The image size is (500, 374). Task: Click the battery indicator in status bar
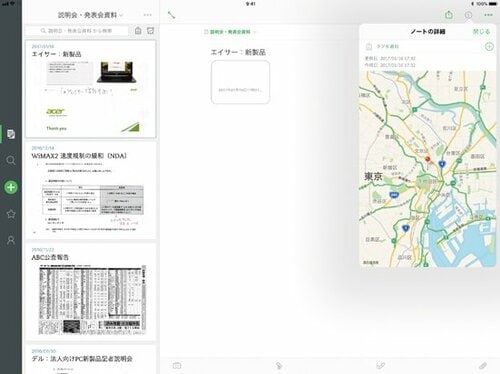(x=493, y=4)
